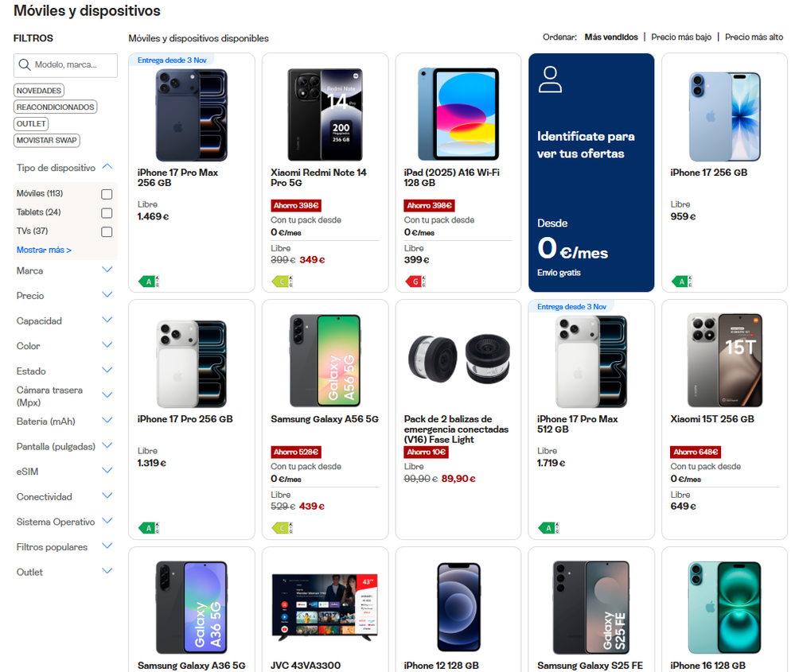Click energy label A on iPhone 17 Pro Max 256 GB

click(x=149, y=281)
